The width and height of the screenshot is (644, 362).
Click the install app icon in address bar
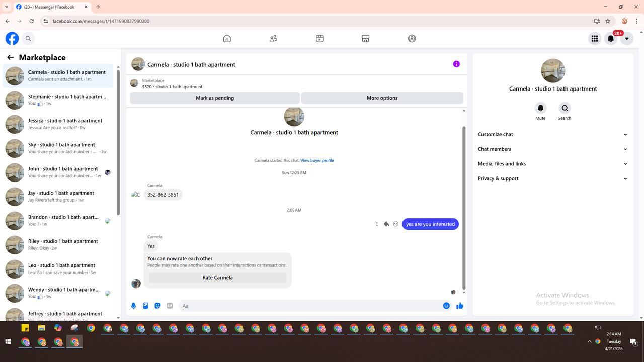click(597, 21)
